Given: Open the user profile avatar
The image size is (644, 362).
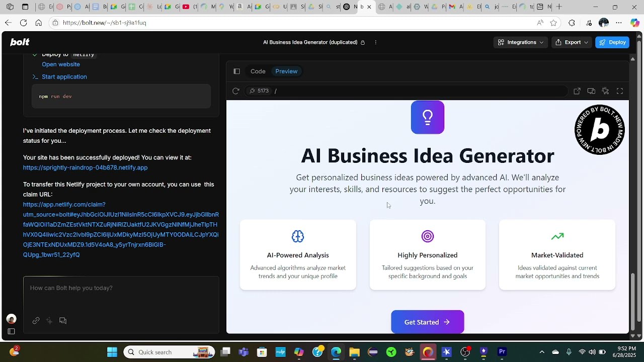Looking at the screenshot, I should 11,319.
